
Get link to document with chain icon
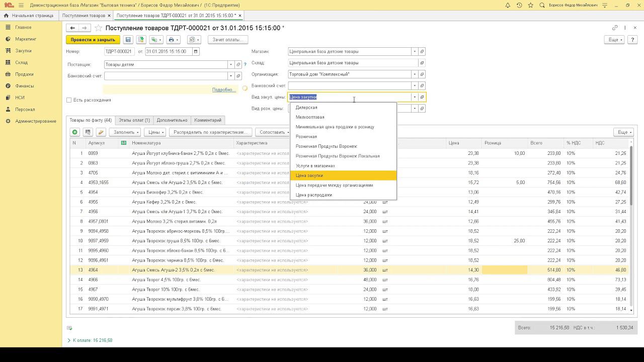(615, 28)
